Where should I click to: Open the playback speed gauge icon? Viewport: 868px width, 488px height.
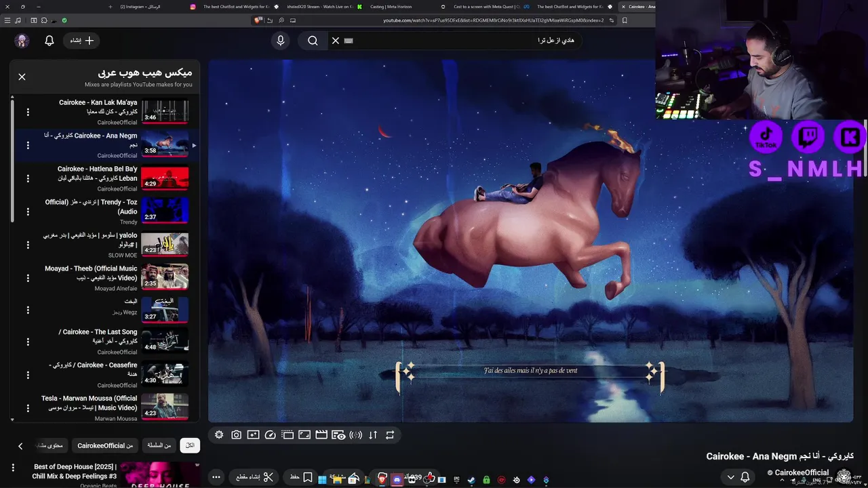270,435
